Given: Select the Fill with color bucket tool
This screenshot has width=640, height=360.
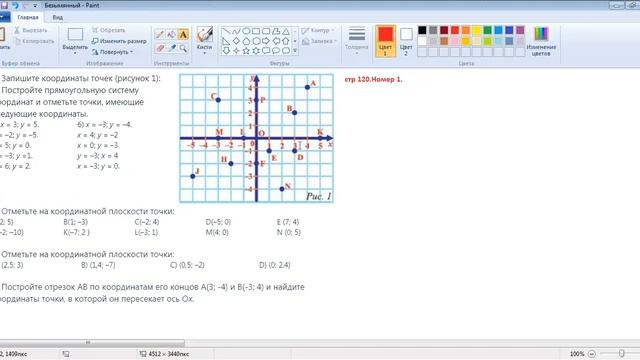Looking at the screenshot, I should (171, 34).
